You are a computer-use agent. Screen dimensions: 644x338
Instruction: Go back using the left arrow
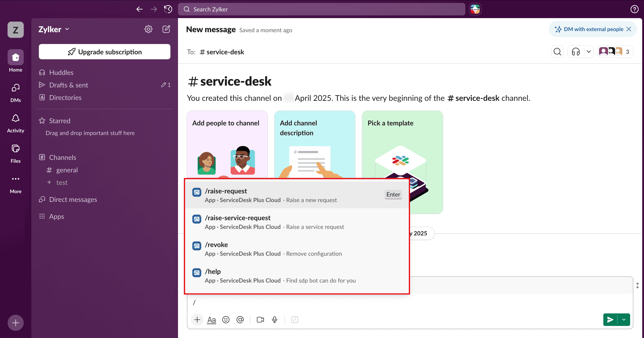(x=140, y=9)
